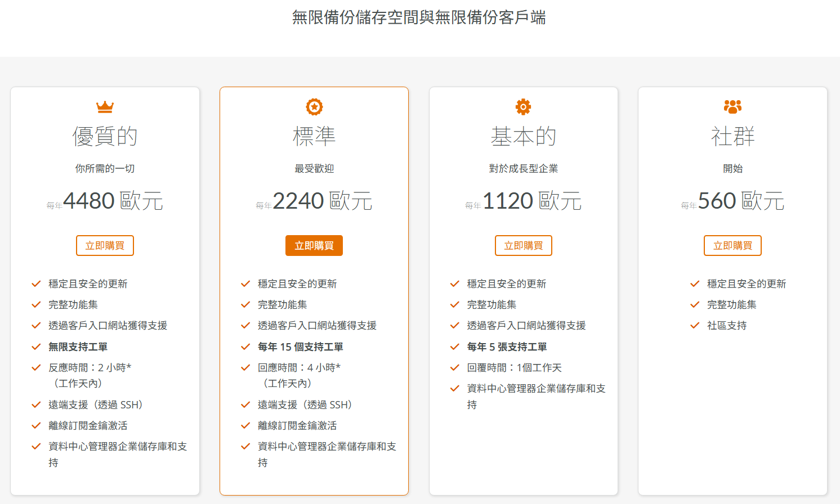Click the 優質的 plan title
This screenshot has height=504, width=840.
[105, 136]
